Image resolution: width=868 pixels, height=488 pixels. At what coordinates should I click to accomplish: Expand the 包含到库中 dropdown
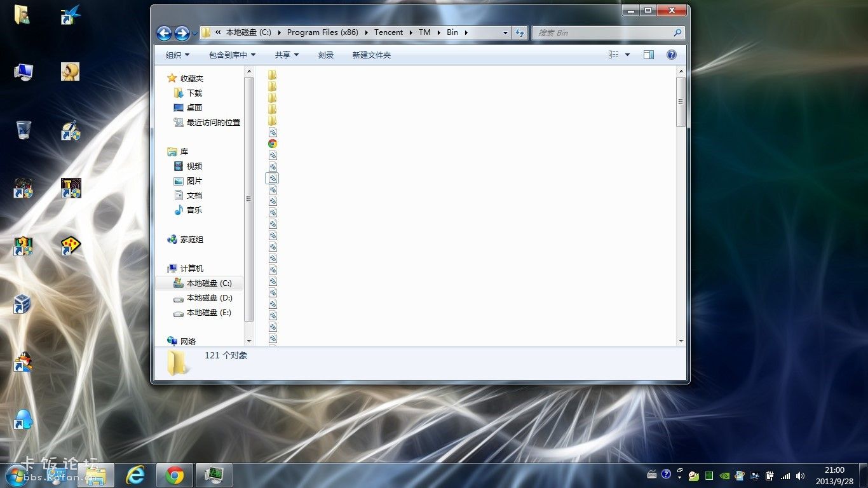[x=232, y=55]
